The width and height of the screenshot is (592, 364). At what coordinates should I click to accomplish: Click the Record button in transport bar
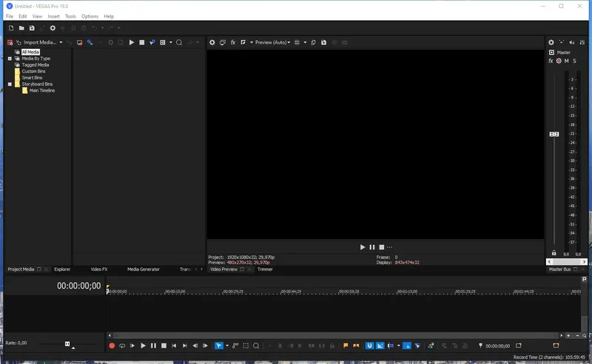(112, 346)
